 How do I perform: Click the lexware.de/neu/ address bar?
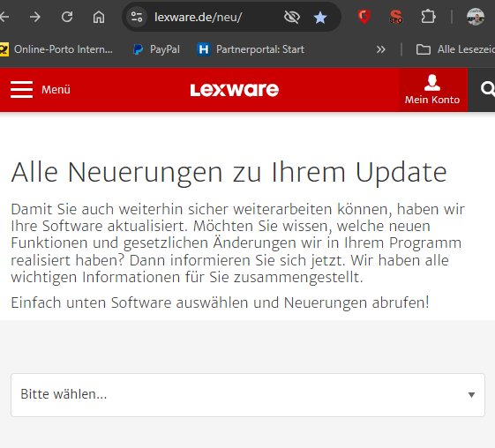[199, 17]
